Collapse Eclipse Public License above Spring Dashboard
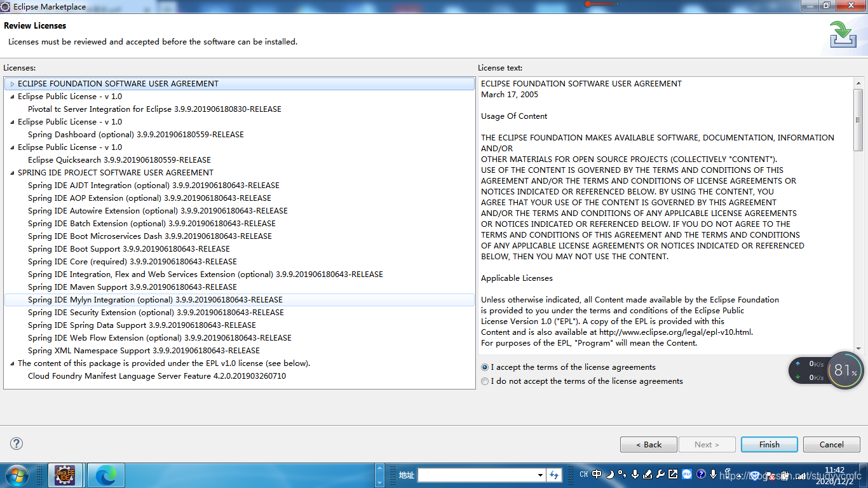Viewport: 868px width, 488px height. click(x=12, y=122)
